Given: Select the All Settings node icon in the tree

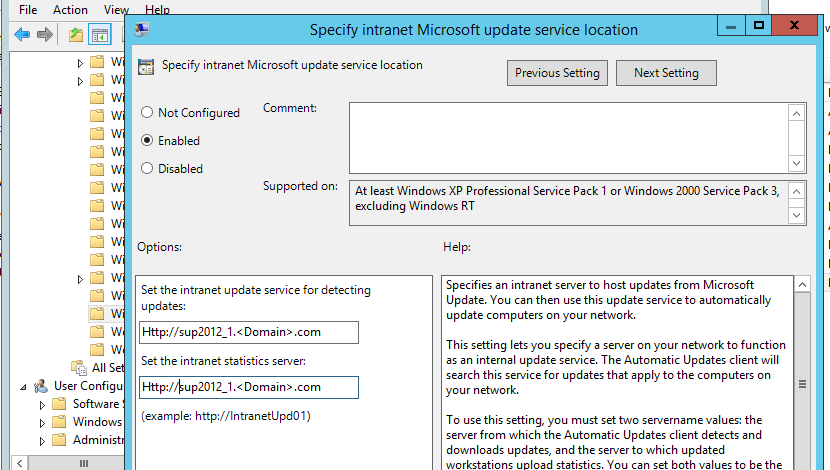Looking at the screenshot, I should (x=79, y=367).
